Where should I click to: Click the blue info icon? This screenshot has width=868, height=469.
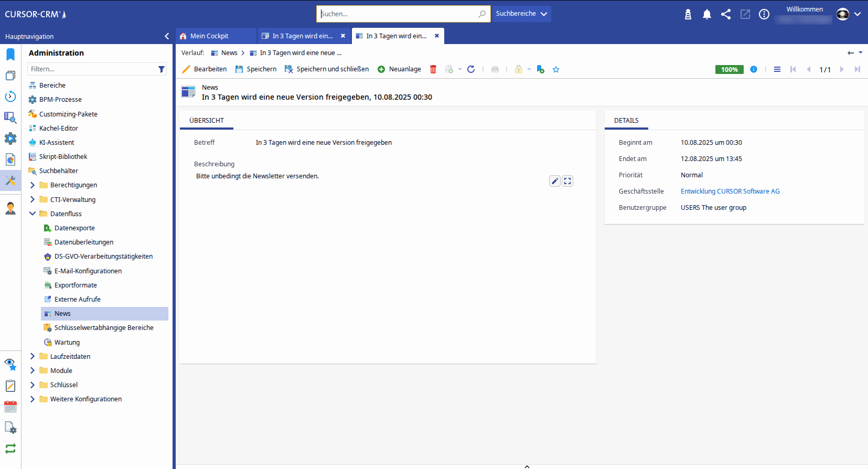pyautogui.click(x=754, y=69)
